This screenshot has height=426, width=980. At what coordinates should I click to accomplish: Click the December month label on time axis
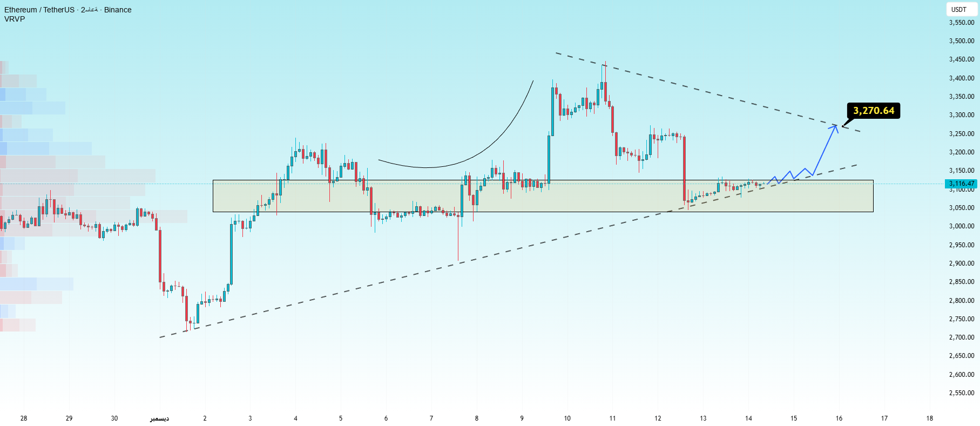pos(159,418)
